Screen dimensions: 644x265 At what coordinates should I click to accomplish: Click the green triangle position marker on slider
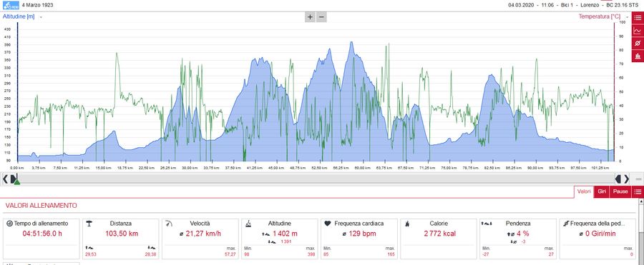pos(17,181)
